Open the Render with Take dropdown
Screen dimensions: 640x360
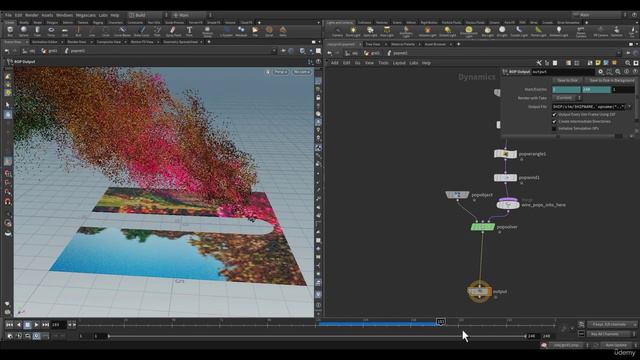pos(567,98)
